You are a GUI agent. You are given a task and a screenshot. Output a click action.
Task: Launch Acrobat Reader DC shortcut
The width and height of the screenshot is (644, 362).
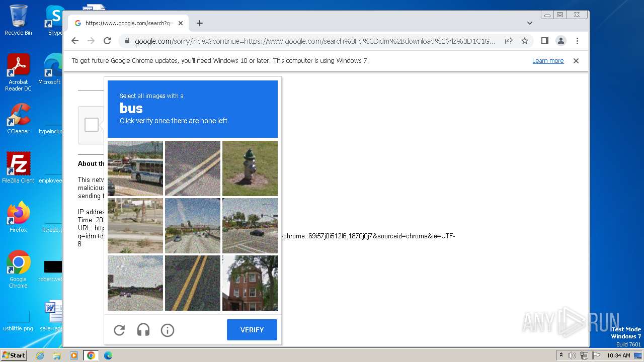tap(18, 72)
